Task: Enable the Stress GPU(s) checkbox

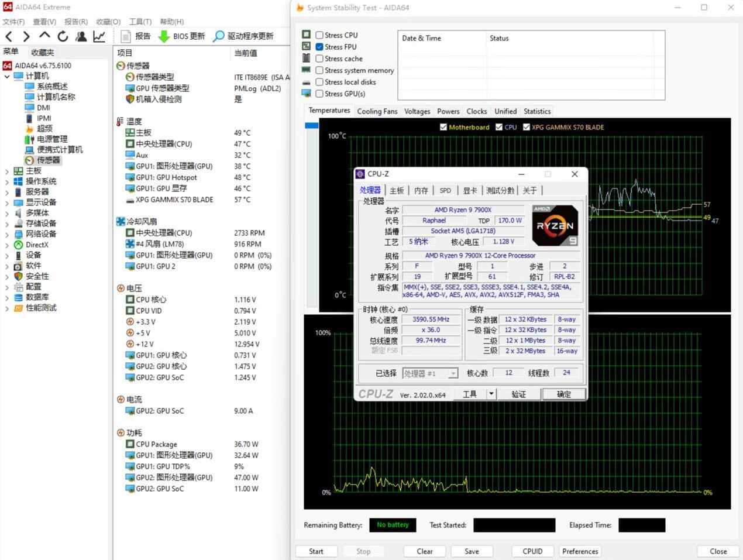Action: (x=319, y=94)
